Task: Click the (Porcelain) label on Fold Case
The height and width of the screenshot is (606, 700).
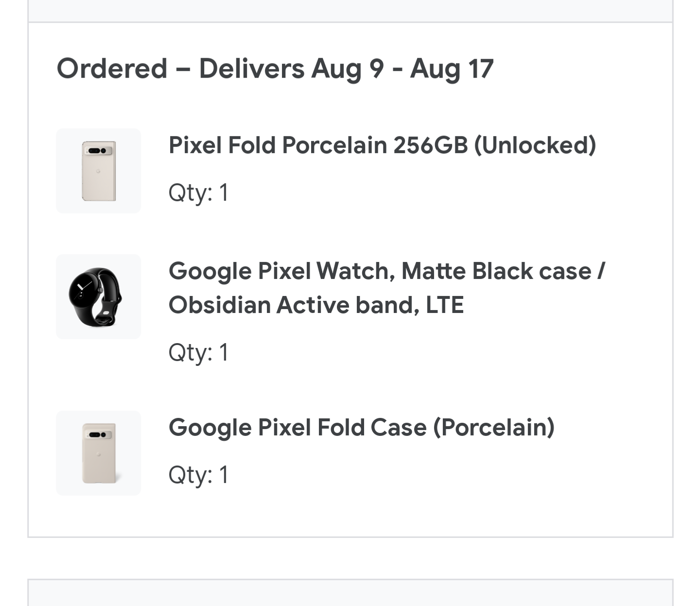Action: tap(494, 427)
